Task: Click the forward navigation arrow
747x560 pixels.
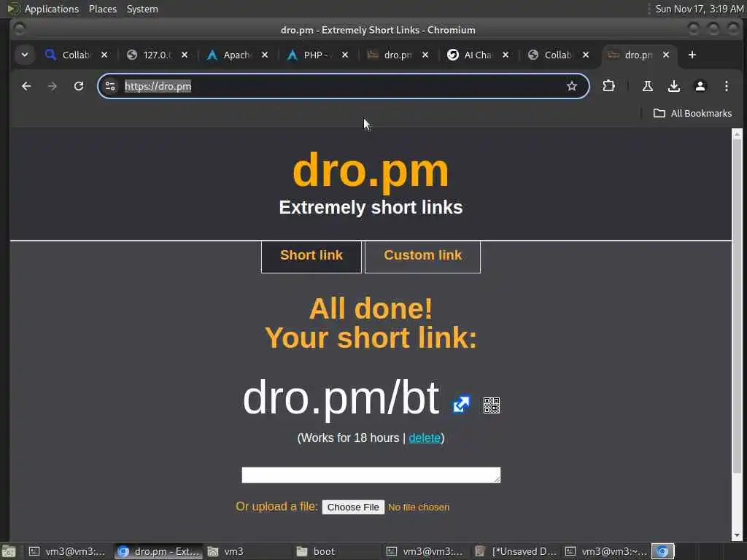Action: (53, 86)
